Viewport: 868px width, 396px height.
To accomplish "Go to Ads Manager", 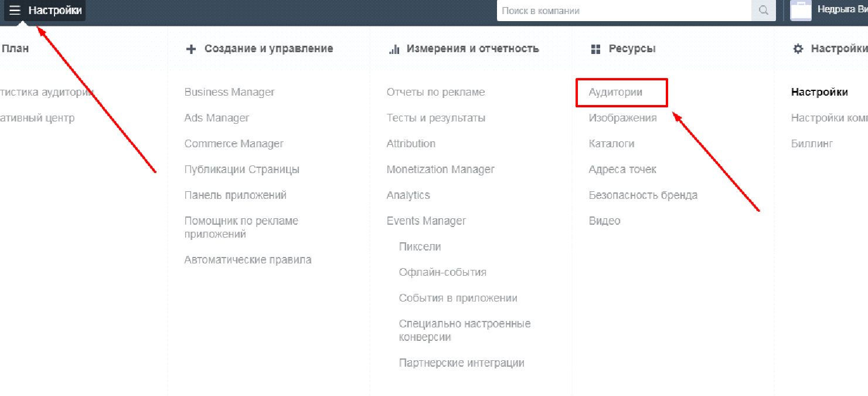I will [x=216, y=118].
